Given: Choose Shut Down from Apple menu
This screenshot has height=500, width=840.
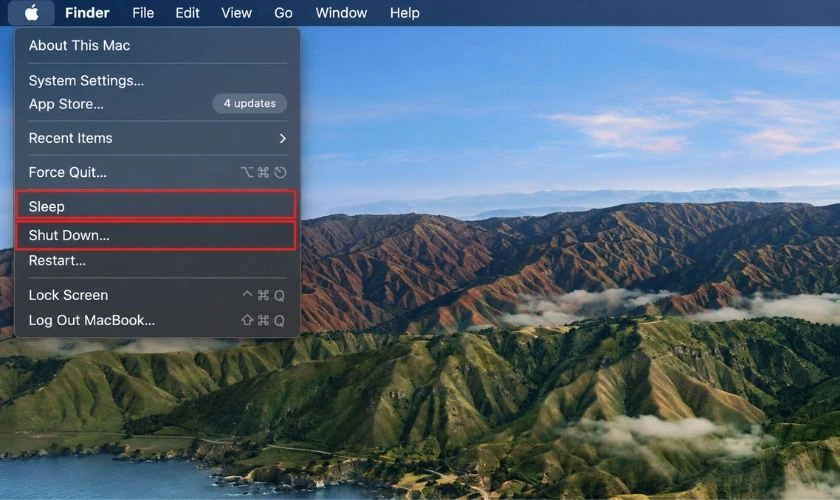Looking at the screenshot, I should coord(156,235).
